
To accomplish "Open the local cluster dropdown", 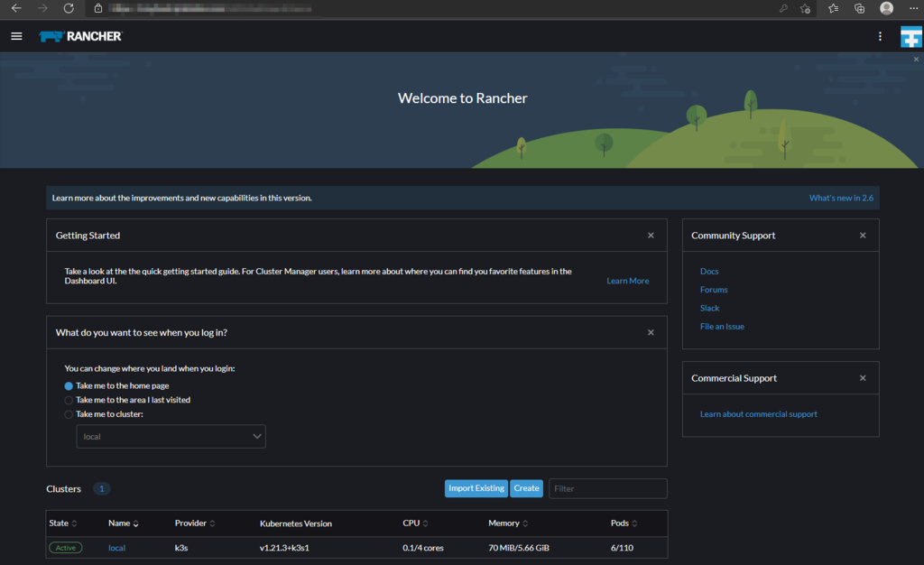I will [x=171, y=437].
